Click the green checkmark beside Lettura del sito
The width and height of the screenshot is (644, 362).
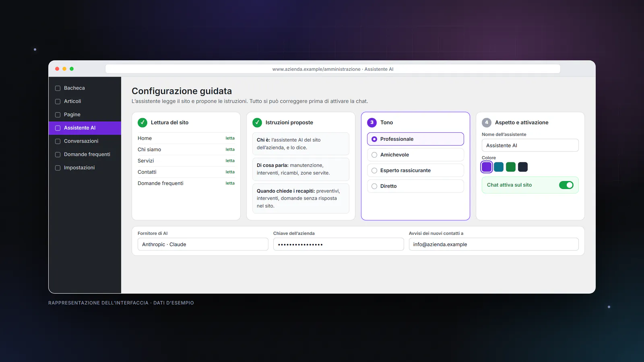tap(142, 122)
